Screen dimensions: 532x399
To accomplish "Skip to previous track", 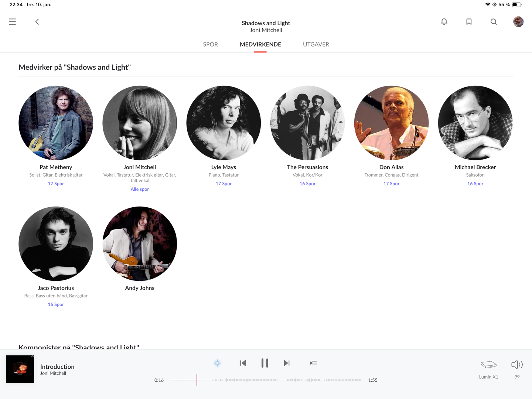I will tap(243, 363).
